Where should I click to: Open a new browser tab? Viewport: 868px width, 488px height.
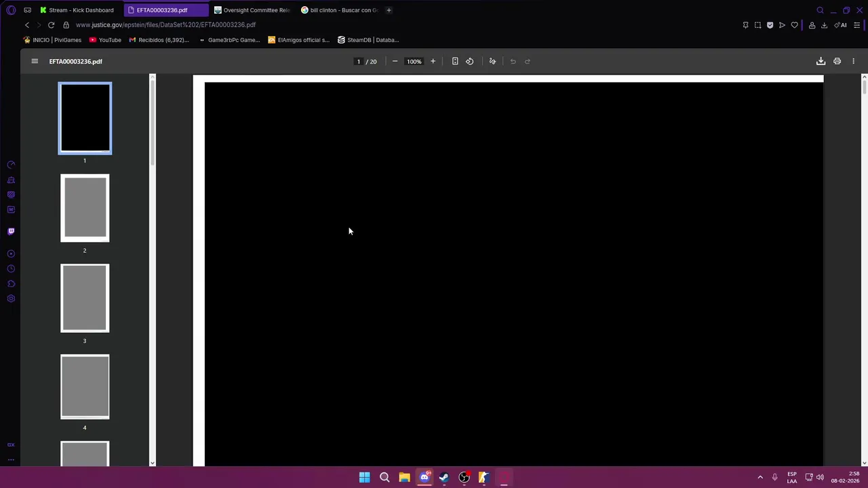(x=389, y=10)
